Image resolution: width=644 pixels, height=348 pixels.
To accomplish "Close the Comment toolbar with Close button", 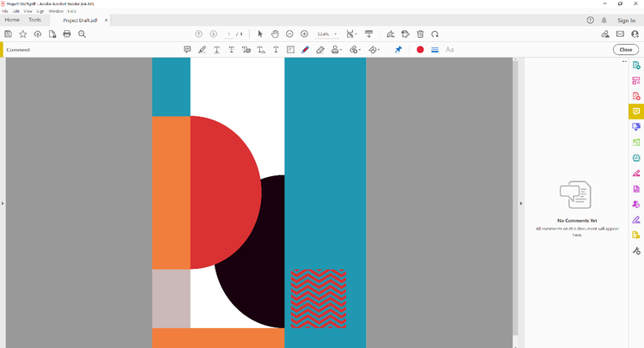I will [x=626, y=50].
